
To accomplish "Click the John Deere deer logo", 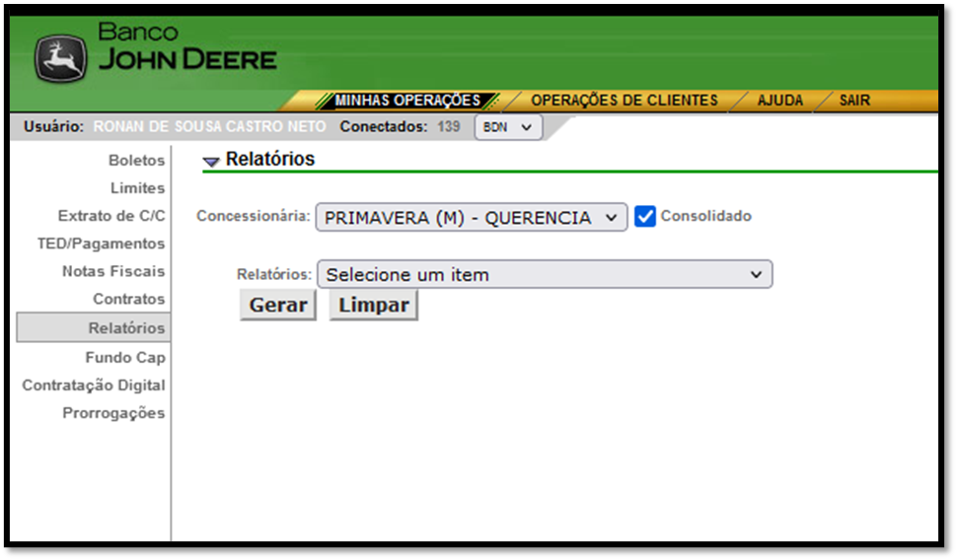I will [x=60, y=58].
